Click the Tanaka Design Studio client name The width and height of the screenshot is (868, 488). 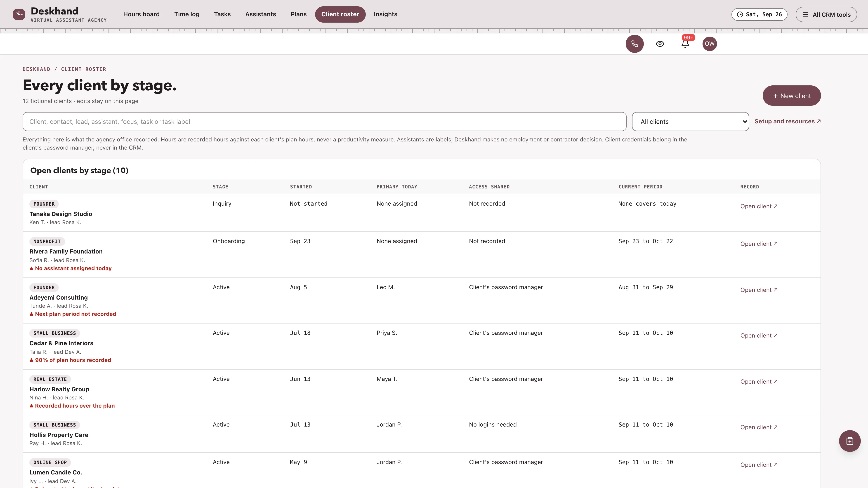tap(61, 214)
